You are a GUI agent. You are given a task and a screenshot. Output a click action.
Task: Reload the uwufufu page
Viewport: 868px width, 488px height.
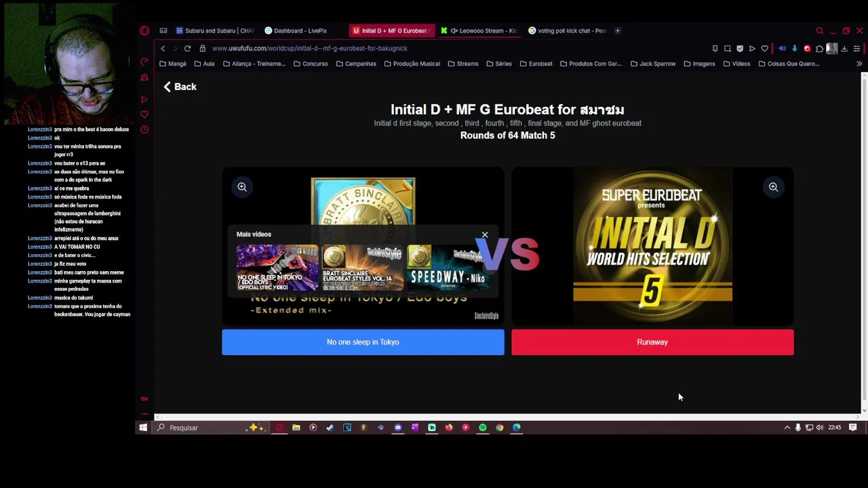click(187, 48)
